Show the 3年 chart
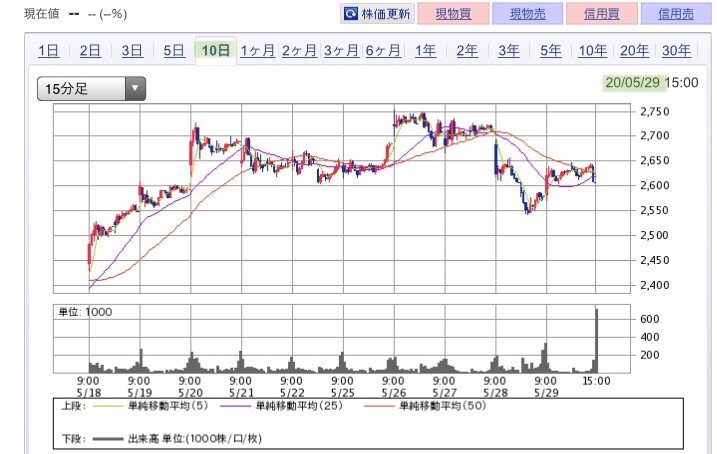 click(509, 50)
